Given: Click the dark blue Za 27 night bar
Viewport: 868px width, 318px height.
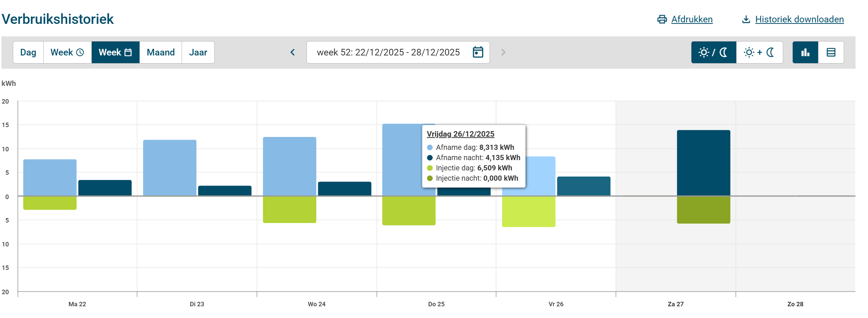Looking at the screenshot, I should click(x=703, y=163).
